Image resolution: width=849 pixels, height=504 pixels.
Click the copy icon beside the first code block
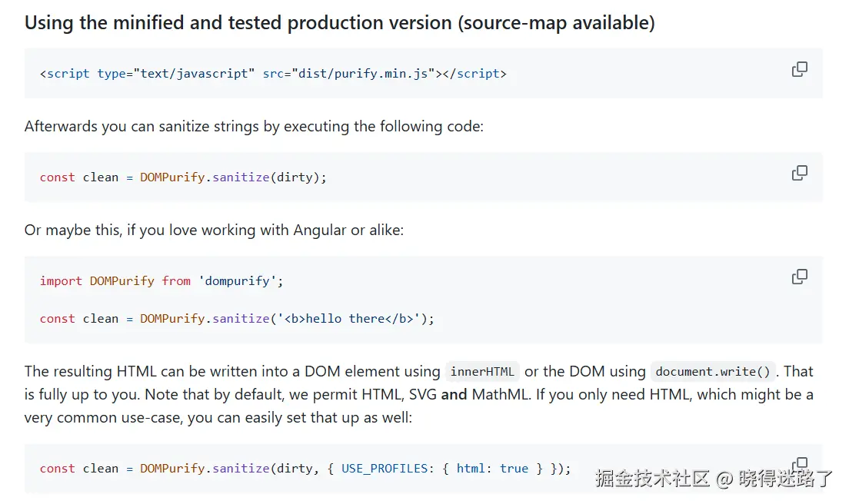800,69
